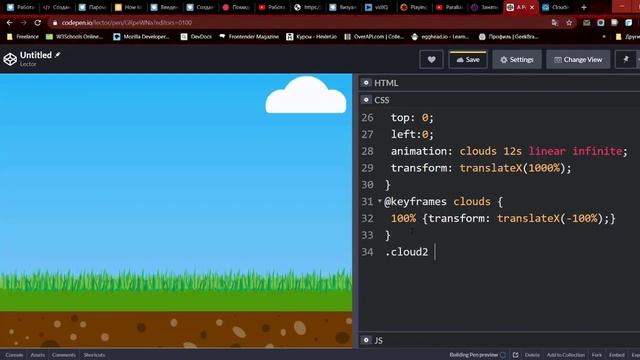
Task: Save the pen
Action: tap(468, 60)
